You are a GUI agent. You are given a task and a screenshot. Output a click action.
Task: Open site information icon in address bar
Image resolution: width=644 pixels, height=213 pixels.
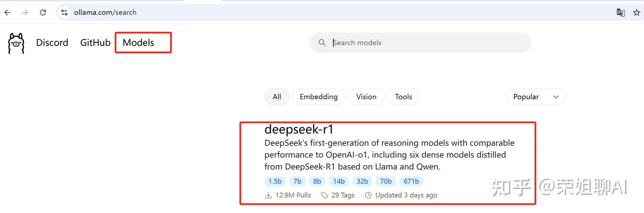click(x=64, y=13)
